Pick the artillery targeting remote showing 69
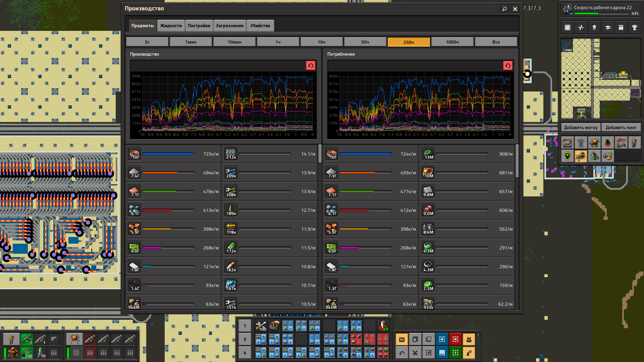644x362 pixels. click(x=383, y=326)
